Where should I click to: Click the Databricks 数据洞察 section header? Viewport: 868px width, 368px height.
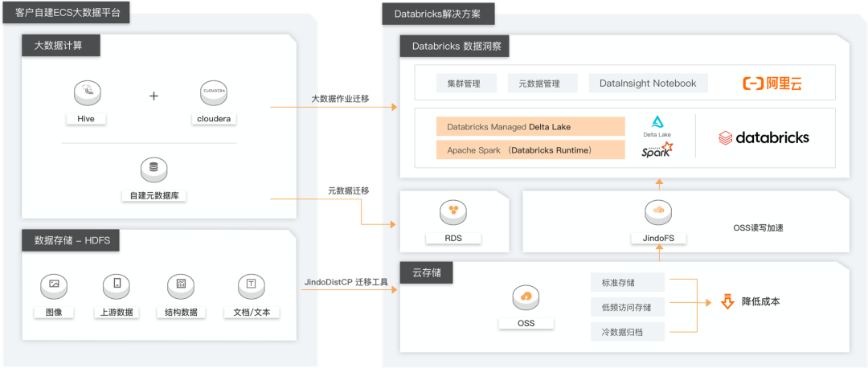tap(454, 46)
